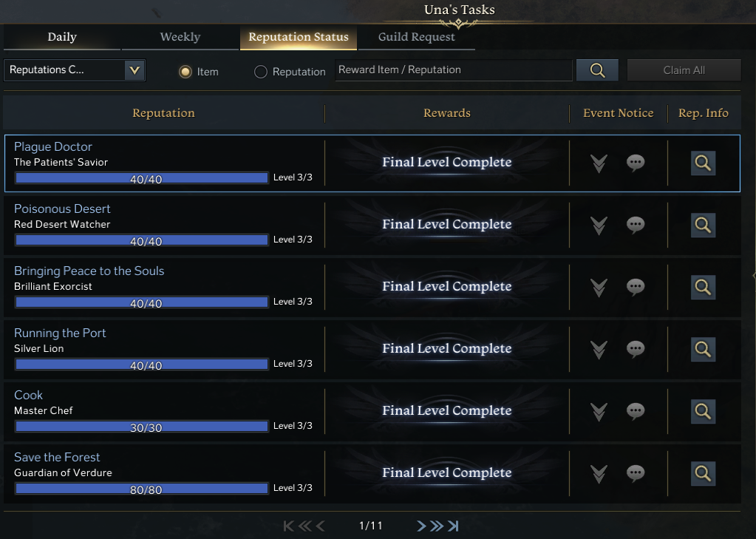Expand Bringing Peace to the Souls chevron
The width and height of the screenshot is (756, 539).
pos(599,288)
